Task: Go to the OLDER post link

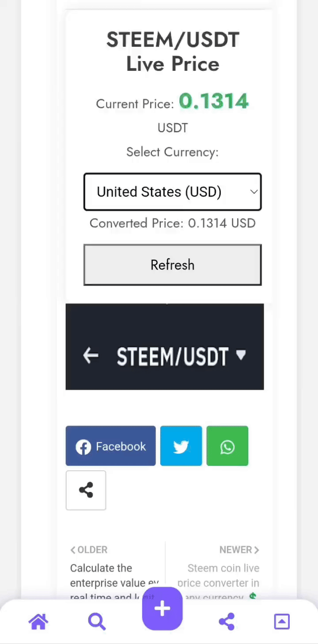Action: click(x=89, y=550)
